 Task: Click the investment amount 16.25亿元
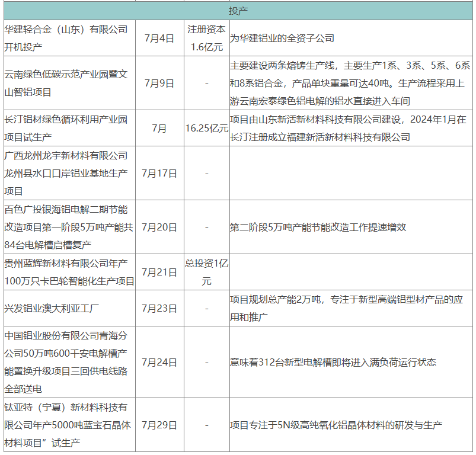click(207, 129)
